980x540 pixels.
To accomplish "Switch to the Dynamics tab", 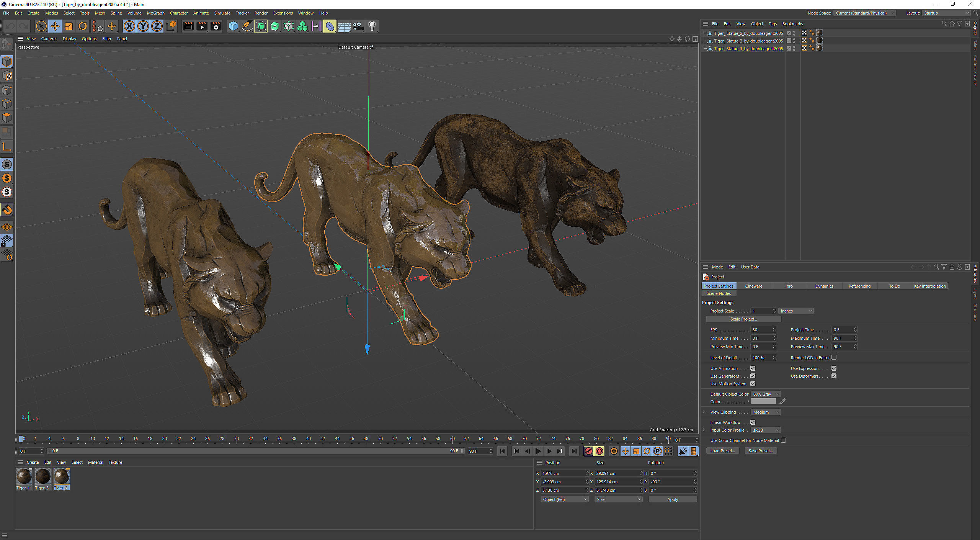I will pyautogui.click(x=824, y=286).
